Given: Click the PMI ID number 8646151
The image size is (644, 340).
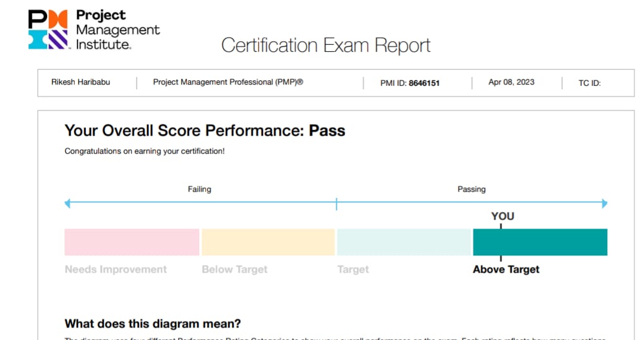Looking at the screenshot, I should point(425,83).
